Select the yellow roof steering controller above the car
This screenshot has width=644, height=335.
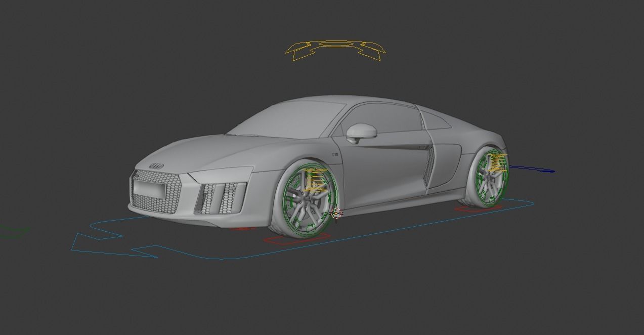[x=336, y=50]
